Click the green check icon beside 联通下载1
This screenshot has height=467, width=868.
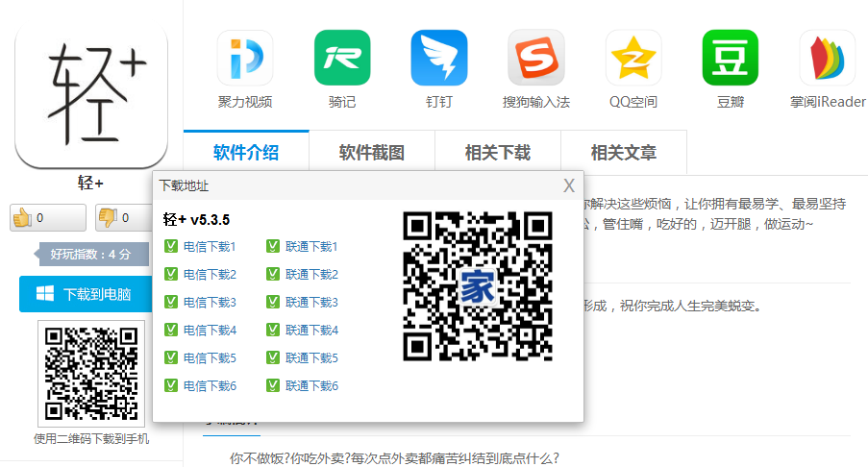tap(273, 246)
